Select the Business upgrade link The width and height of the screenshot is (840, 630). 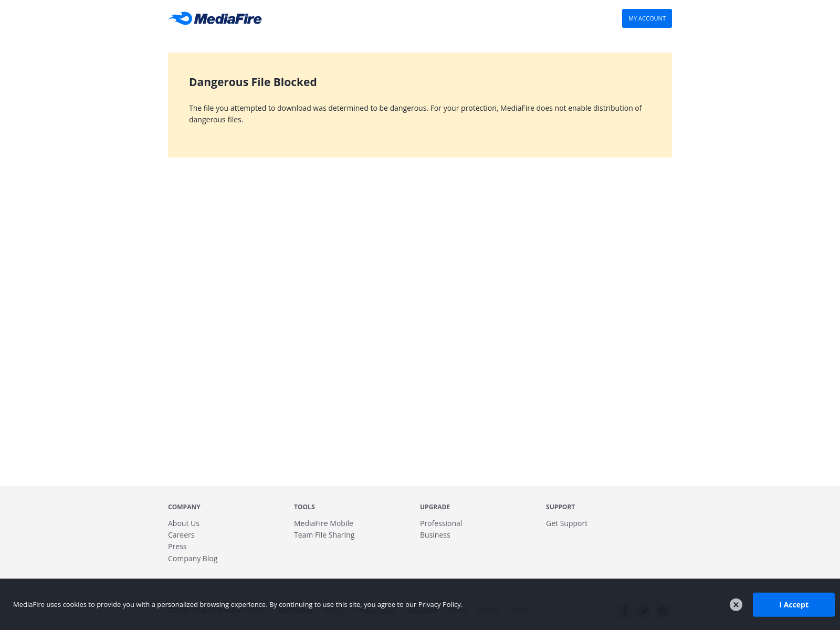point(435,535)
